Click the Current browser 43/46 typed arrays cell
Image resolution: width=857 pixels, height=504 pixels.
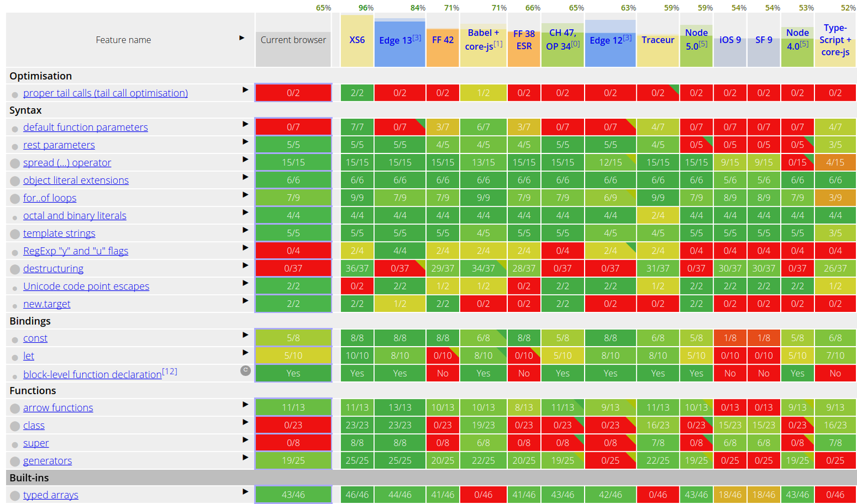(x=293, y=494)
